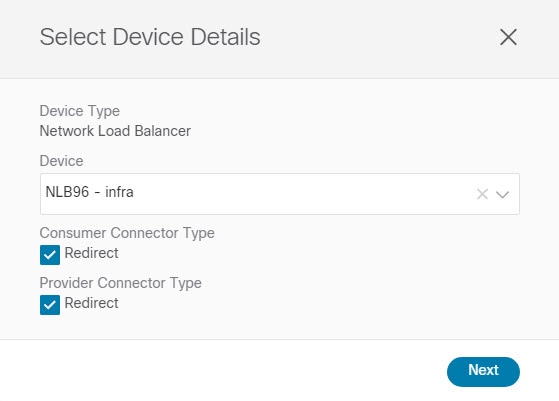Click the Next button

(x=483, y=371)
